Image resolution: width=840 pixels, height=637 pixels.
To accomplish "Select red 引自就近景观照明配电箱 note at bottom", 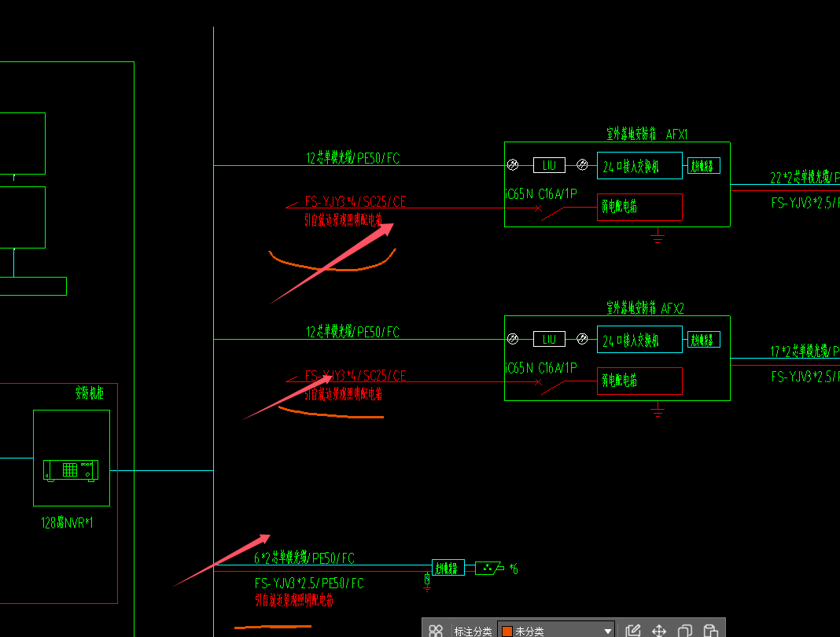I will click(294, 600).
